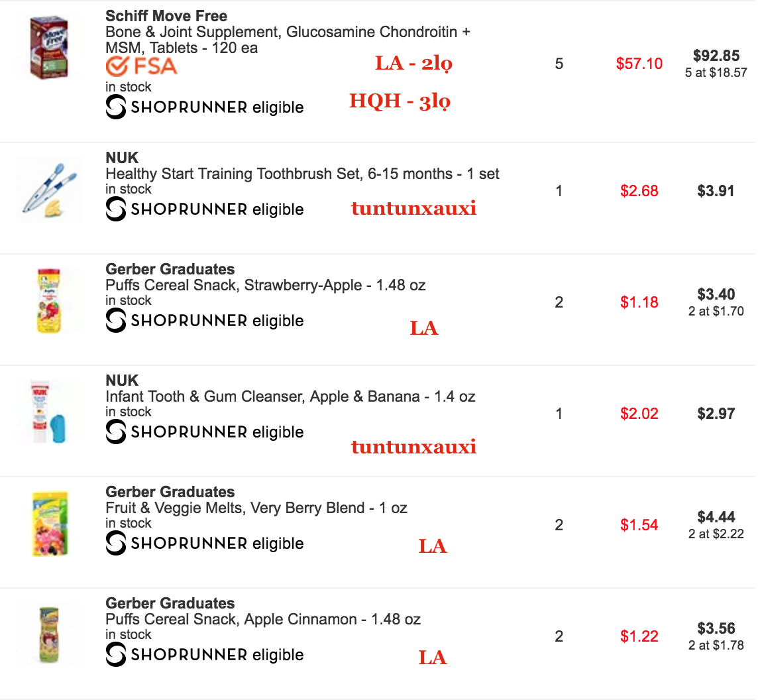This screenshot has width=762, height=700.
Task: Open Healthy Start Training Toothbrush Set link
Action: (x=302, y=174)
